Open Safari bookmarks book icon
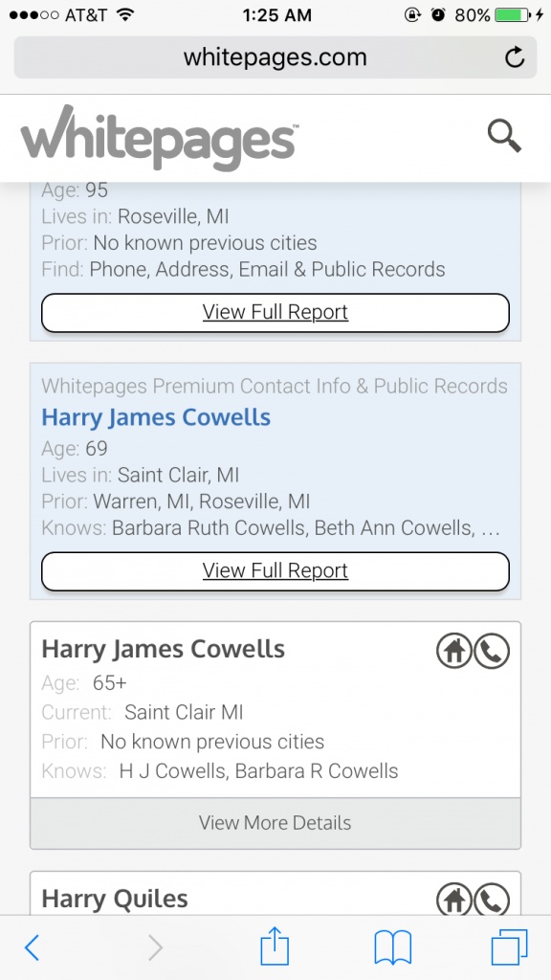551x980 pixels. 392,947
